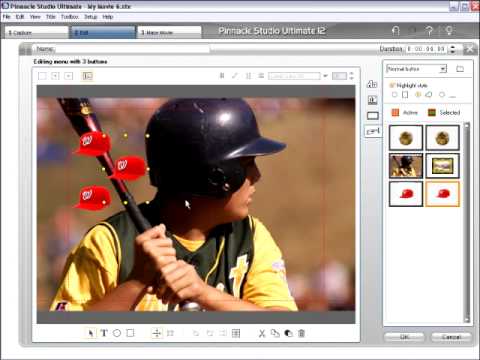This screenshot has height=360, width=480.
Task: Select the top red cap on canvas
Action: point(93,144)
